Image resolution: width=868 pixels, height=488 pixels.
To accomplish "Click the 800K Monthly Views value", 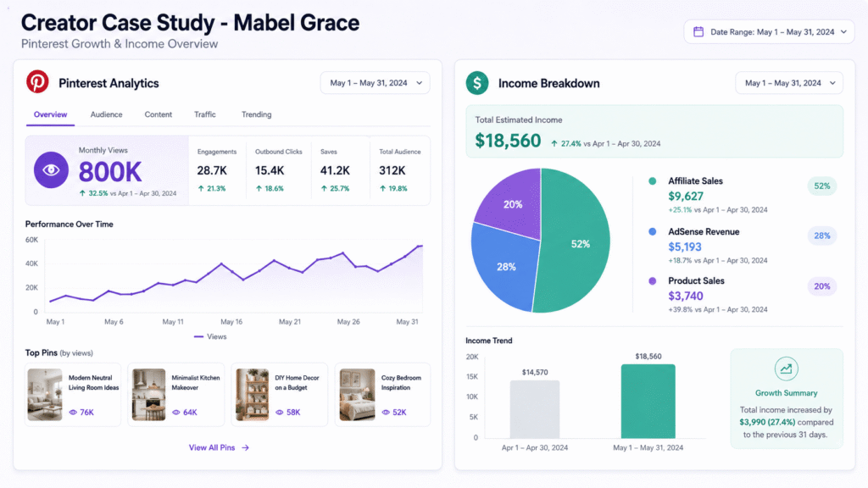I will pos(110,172).
